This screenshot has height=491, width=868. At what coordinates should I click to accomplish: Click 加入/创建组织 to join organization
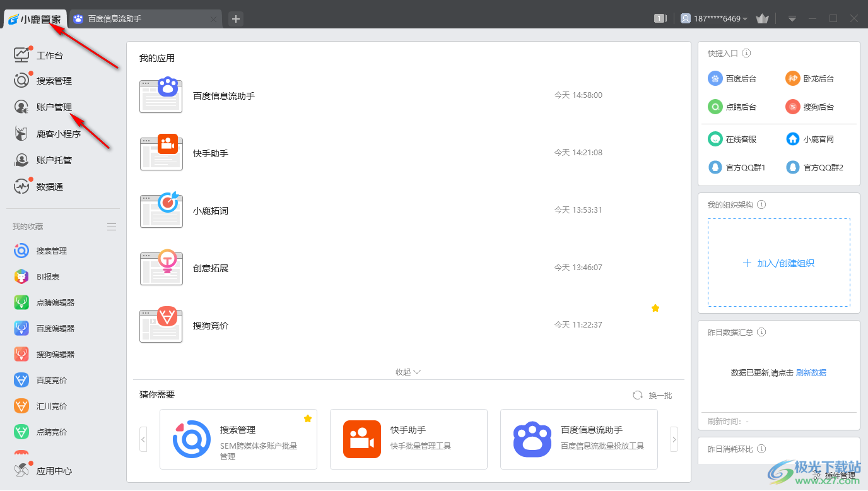tap(779, 263)
